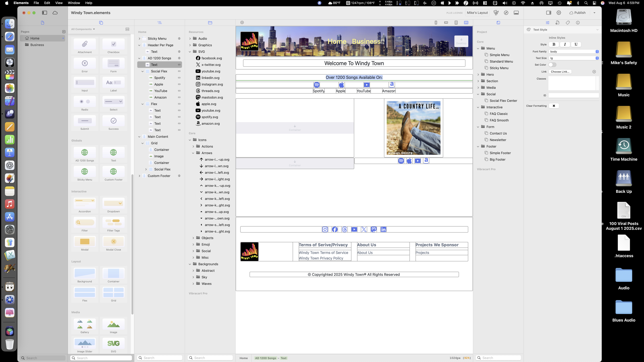The width and height of the screenshot is (644, 362).
Task: Open the Resources folder tab icon
Action: tap(210, 23)
